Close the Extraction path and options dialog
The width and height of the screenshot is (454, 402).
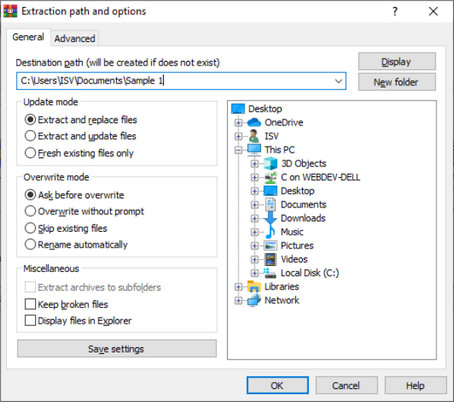click(433, 11)
